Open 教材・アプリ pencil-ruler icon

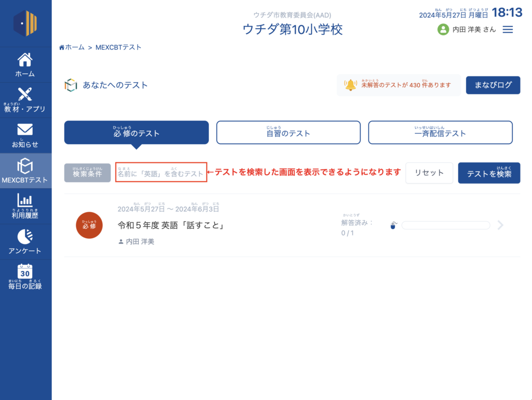[x=25, y=95]
